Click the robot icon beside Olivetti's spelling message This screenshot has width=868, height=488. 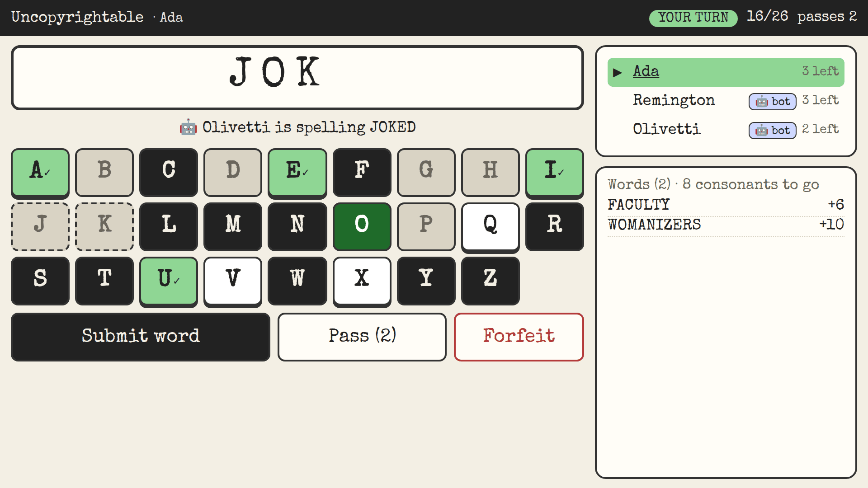click(x=188, y=127)
